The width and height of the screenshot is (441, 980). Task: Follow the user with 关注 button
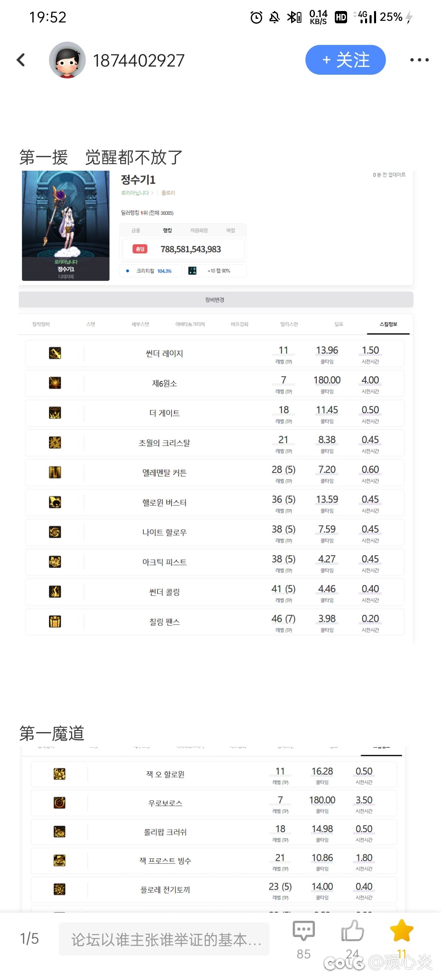click(x=345, y=60)
